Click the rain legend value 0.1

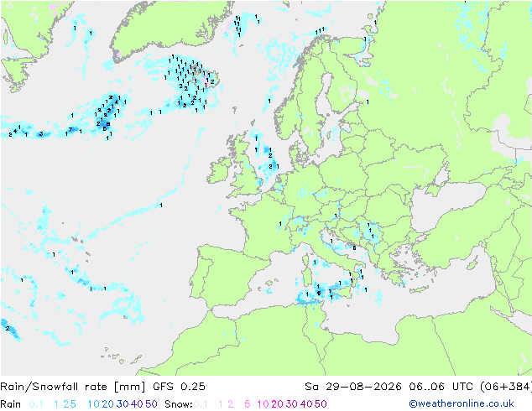click(36, 404)
